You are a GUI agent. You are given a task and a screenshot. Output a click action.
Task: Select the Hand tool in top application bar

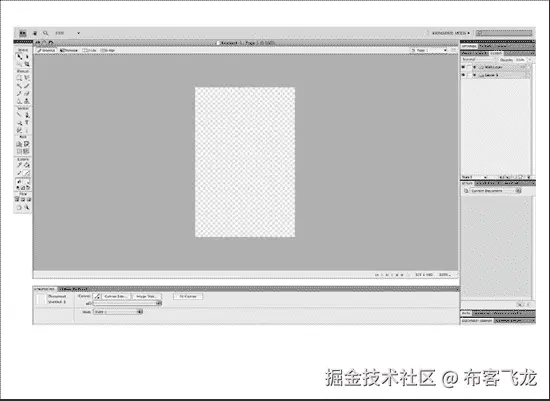35,33
